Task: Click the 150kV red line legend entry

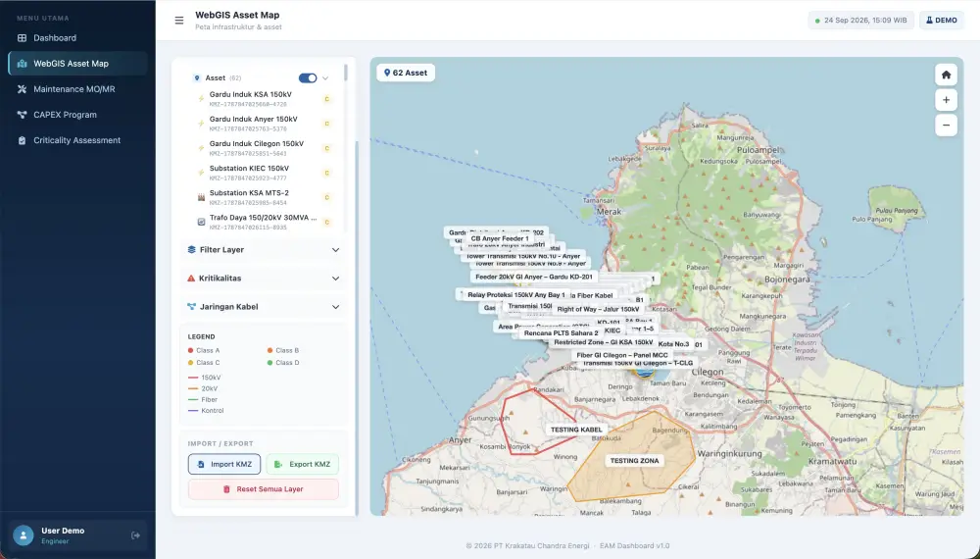Action: click(205, 378)
